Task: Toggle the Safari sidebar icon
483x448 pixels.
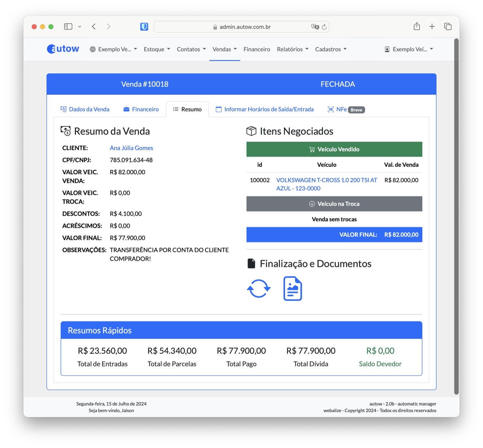Action: coord(68,27)
